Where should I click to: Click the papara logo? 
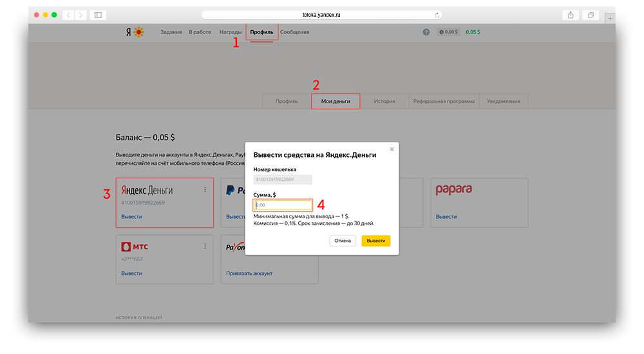(454, 189)
